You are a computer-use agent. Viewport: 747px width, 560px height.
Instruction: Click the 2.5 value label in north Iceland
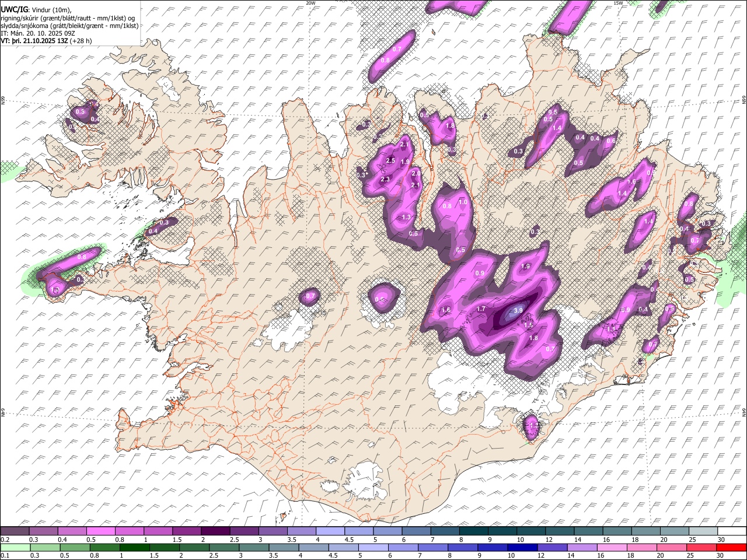coord(390,160)
